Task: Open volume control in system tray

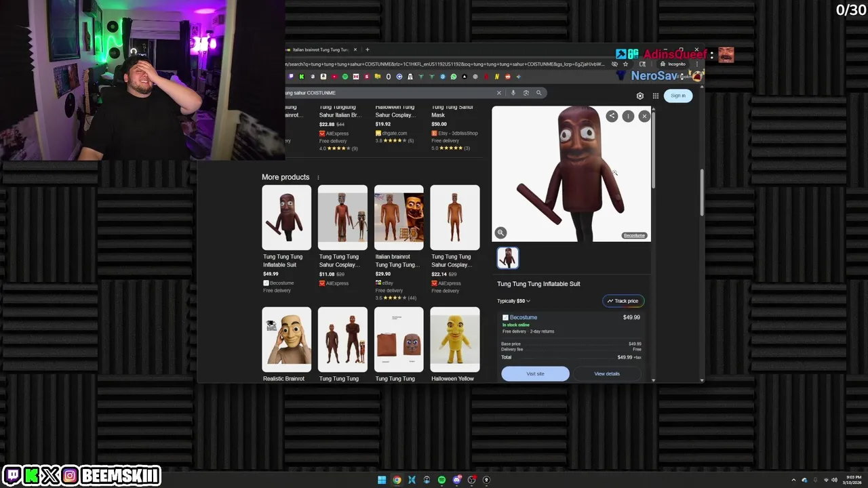Action: point(834,480)
